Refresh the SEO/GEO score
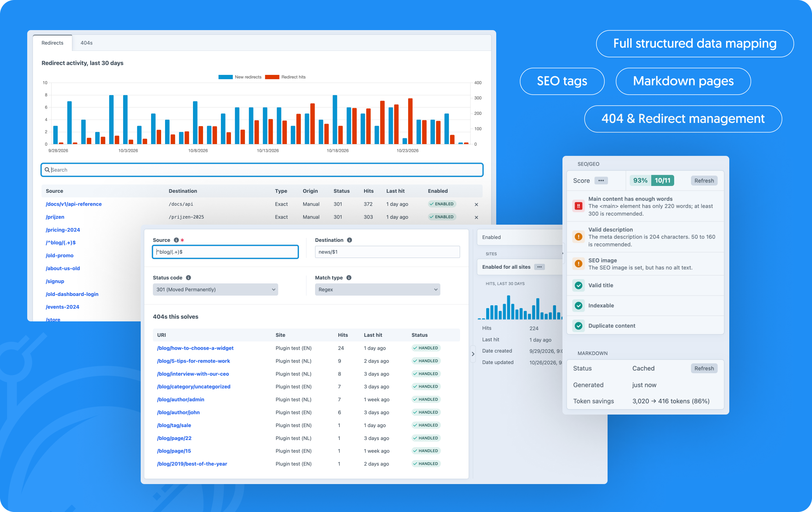 (704, 181)
